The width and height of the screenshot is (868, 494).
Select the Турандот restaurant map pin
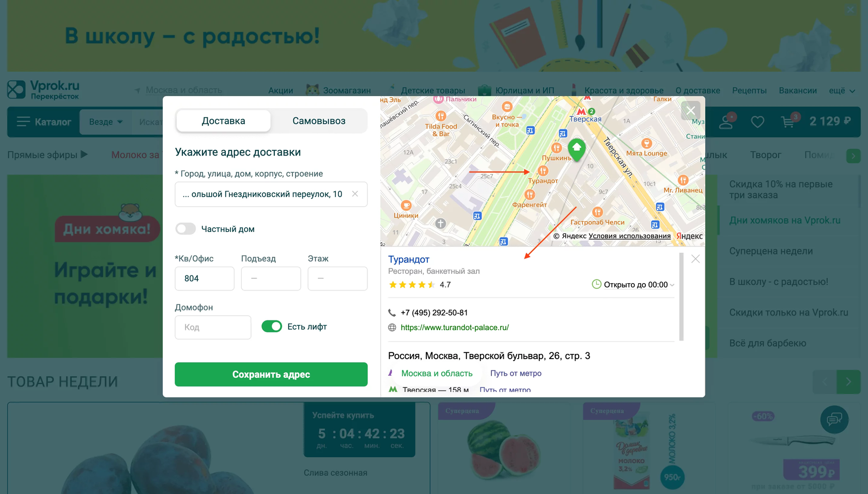click(543, 171)
